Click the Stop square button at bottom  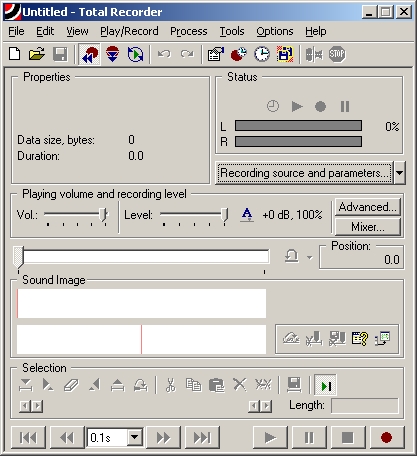point(348,438)
